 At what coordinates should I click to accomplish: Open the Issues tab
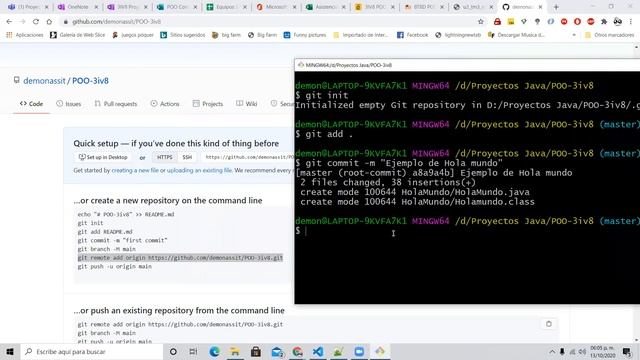click(69, 104)
